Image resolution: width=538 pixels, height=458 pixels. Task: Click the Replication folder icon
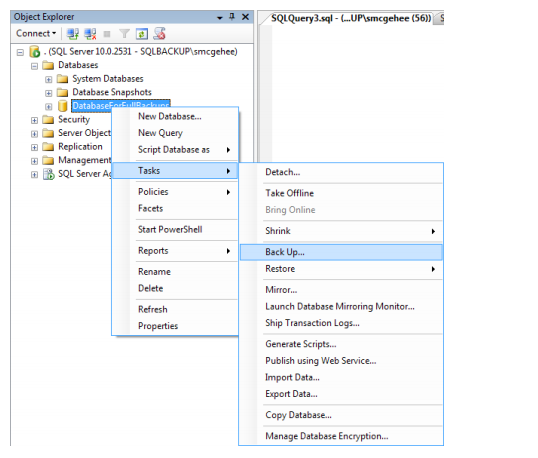(48, 147)
